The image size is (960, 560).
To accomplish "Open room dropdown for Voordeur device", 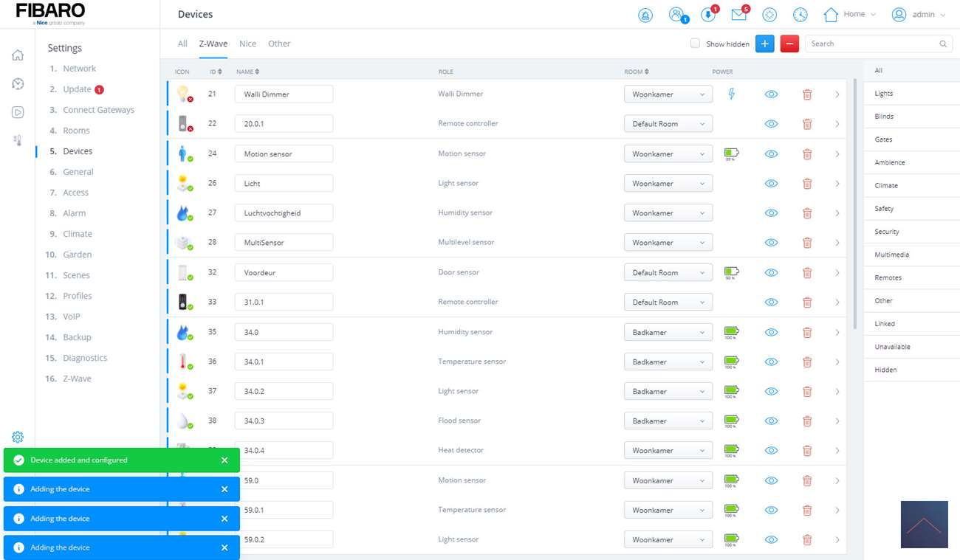I will (668, 273).
